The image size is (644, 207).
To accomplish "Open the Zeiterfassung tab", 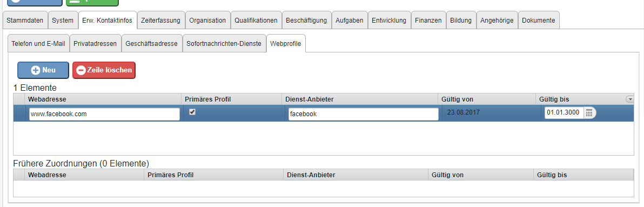I will click(160, 20).
